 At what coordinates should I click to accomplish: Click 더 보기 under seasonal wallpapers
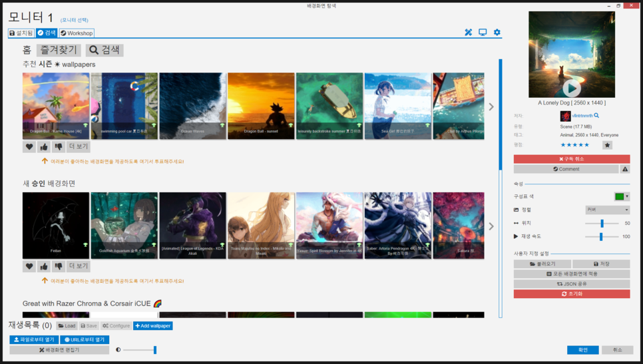click(x=79, y=147)
